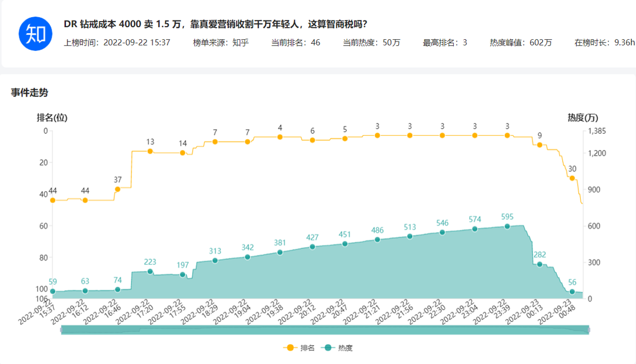Click the heat data point 56
Image resolution: width=636 pixels, height=364 pixels.
(572, 291)
